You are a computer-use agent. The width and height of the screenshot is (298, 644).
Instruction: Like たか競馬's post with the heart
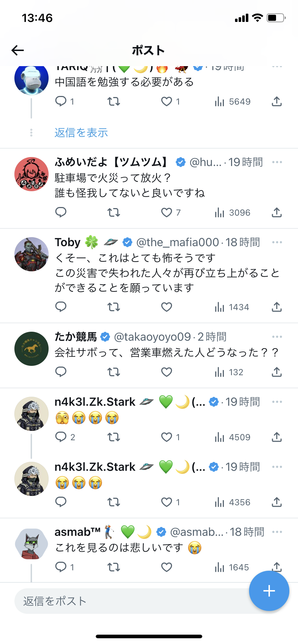click(x=166, y=372)
